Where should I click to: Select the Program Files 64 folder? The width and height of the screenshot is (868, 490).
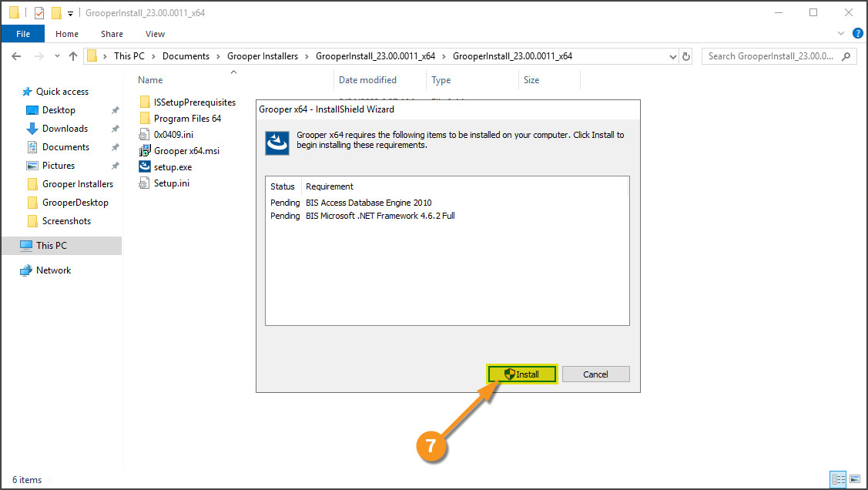180,119
